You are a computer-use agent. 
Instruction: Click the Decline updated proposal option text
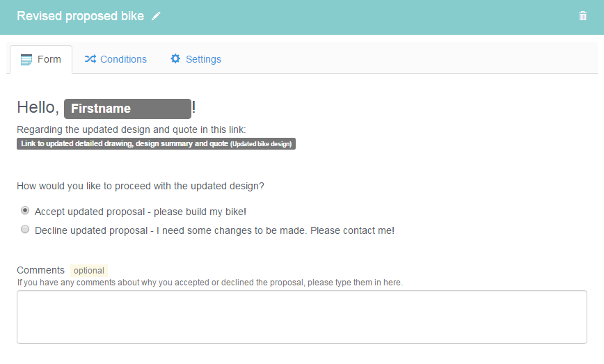coord(214,231)
